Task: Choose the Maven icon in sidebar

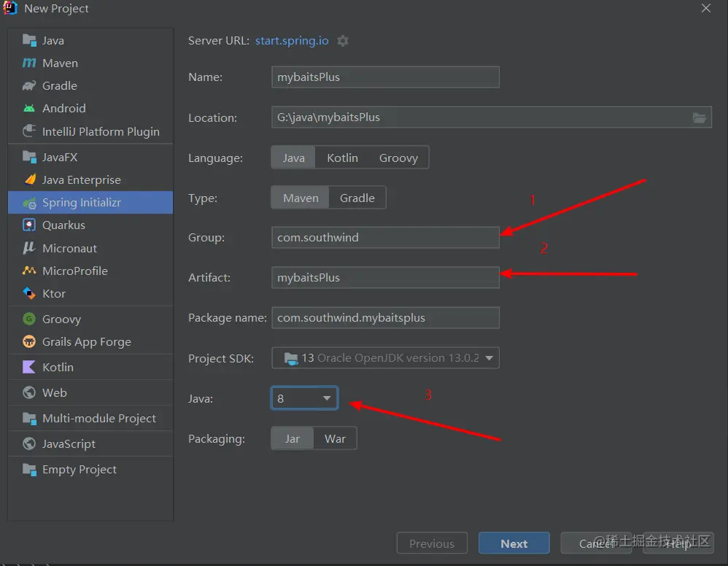Action: click(29, 63)
